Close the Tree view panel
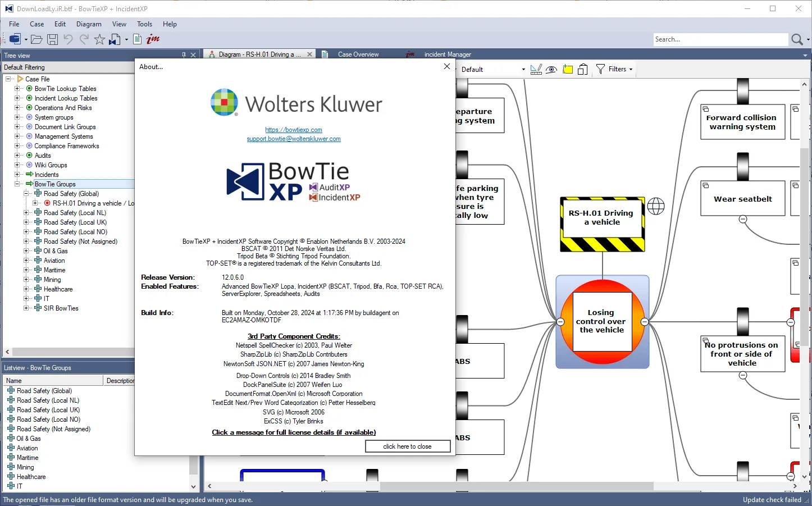The image size is (812, 506). pos(193,55)
